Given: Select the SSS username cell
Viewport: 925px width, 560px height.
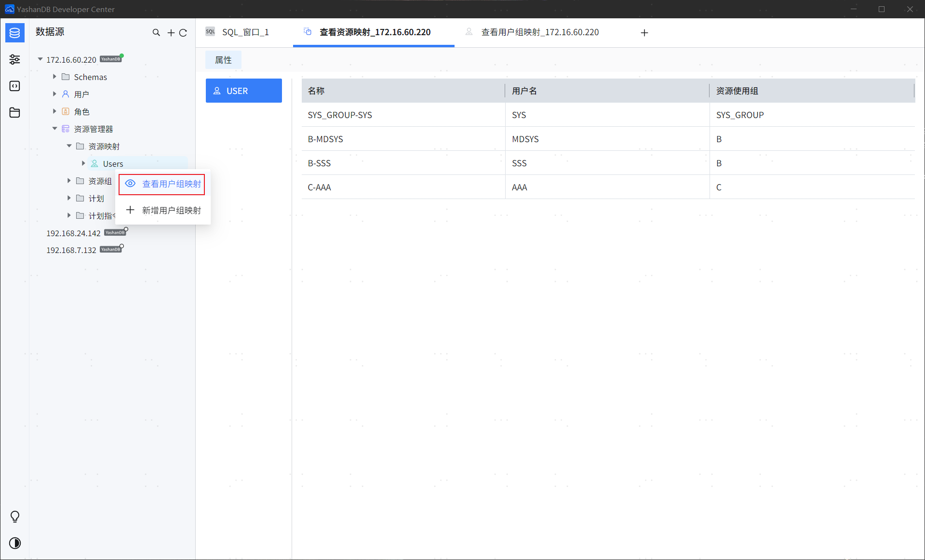Looking at the screenshot, I should 607,163.
